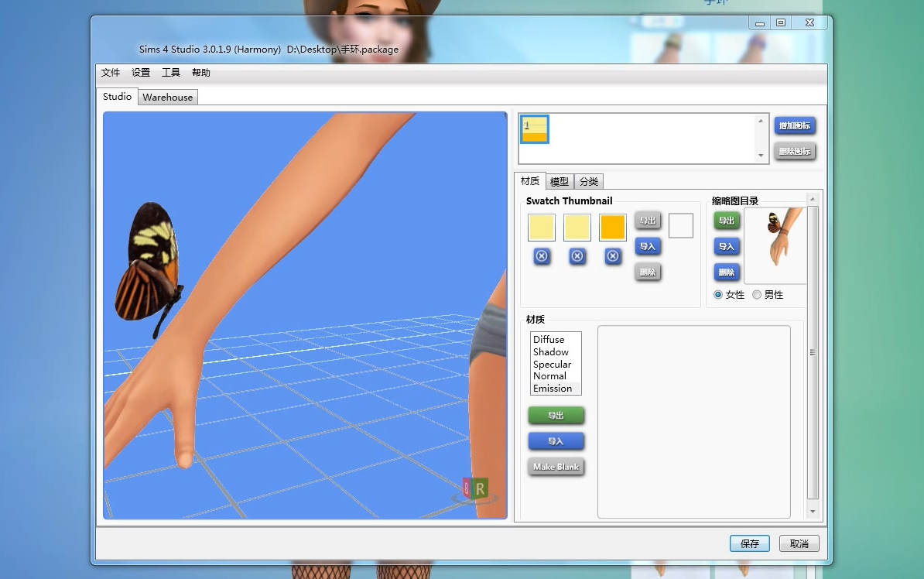Switch to the 材质 tab
Image resolution: width=924 pixels, height=579 pixels.
click(530, 181)
